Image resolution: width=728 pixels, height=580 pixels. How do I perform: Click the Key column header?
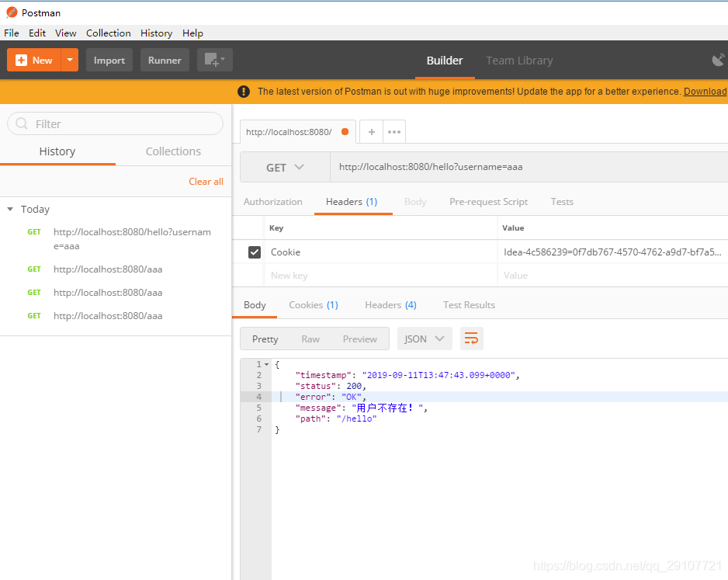coord(276,228)
